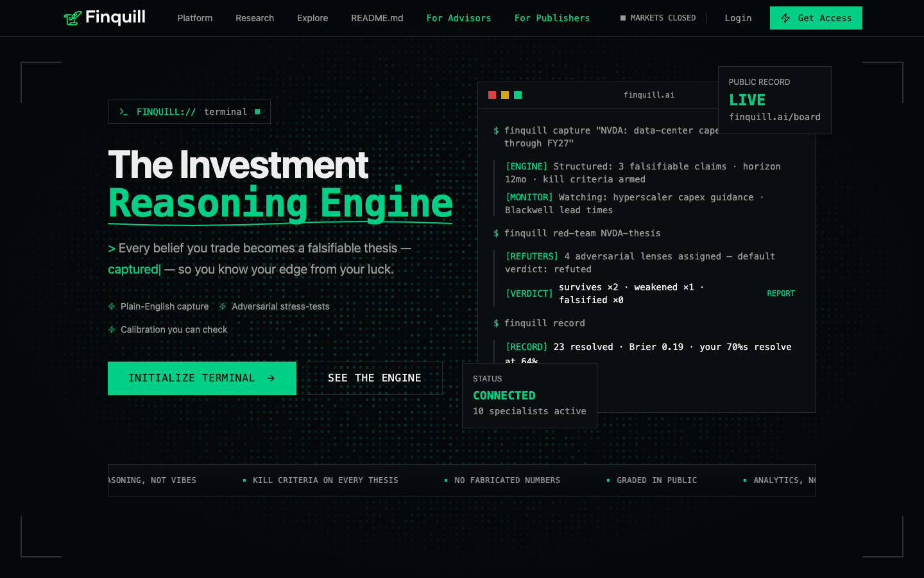Image resolution: width=924 pixels, height=578 pixels.
Task: Click the finquill.ai terminal title
Action: click(x=649, y=95)
